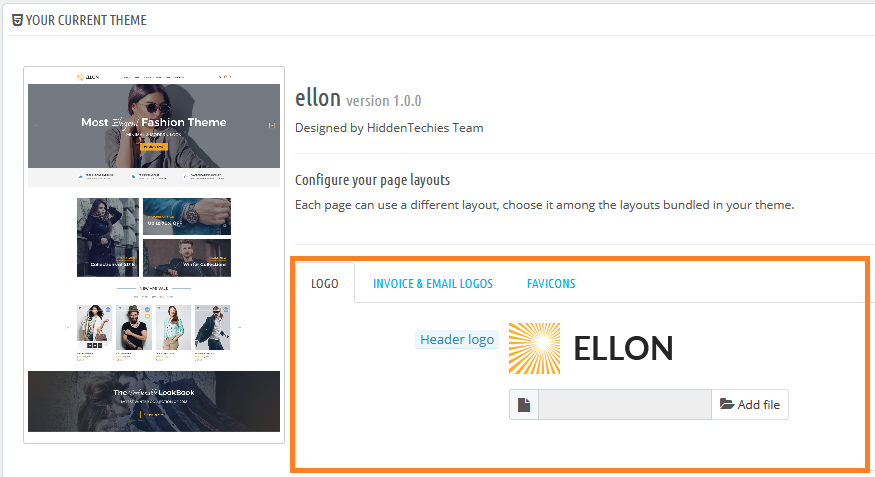Click the wristwatch promo image in the preview
Image resolution: width=875 pixels, height=477 pixels.
(187, 216)
